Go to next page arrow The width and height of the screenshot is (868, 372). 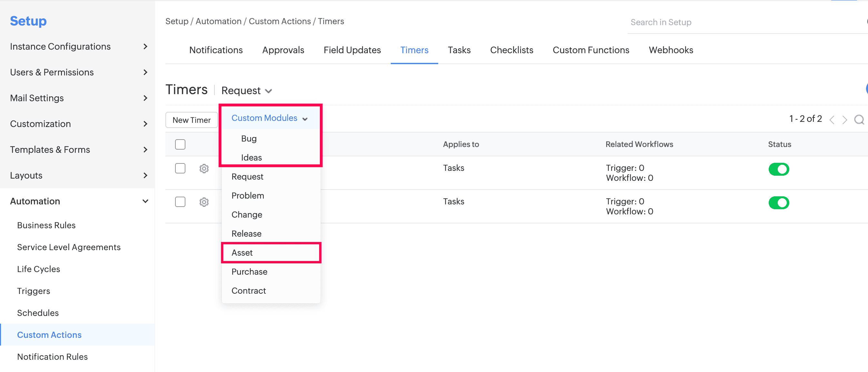pyautogui.click(x=845, y=120)
